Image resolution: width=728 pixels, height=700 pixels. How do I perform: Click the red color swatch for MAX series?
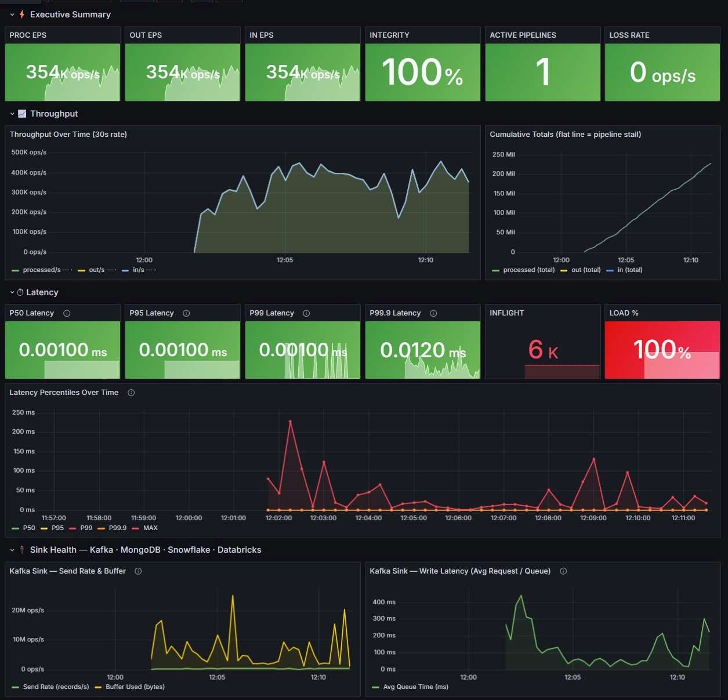click(136, 528)
